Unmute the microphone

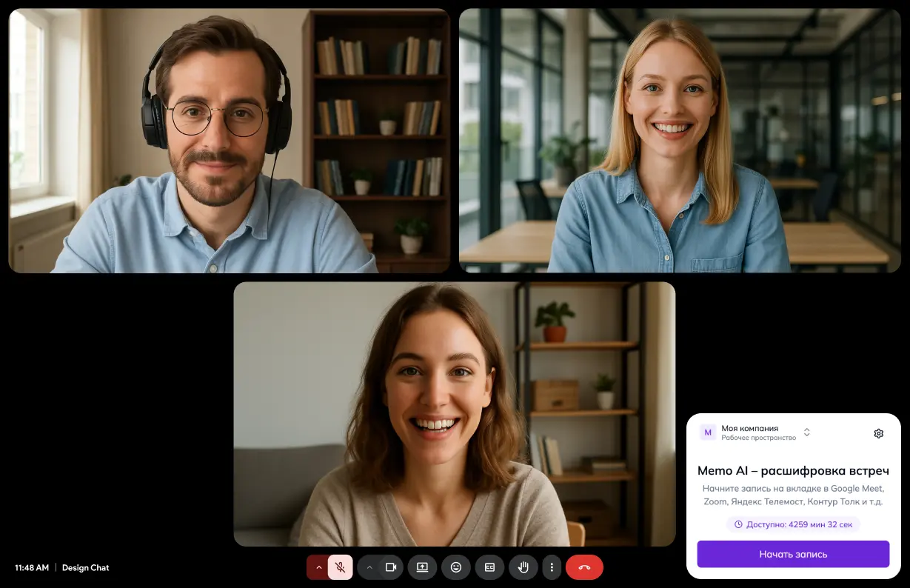341,567
